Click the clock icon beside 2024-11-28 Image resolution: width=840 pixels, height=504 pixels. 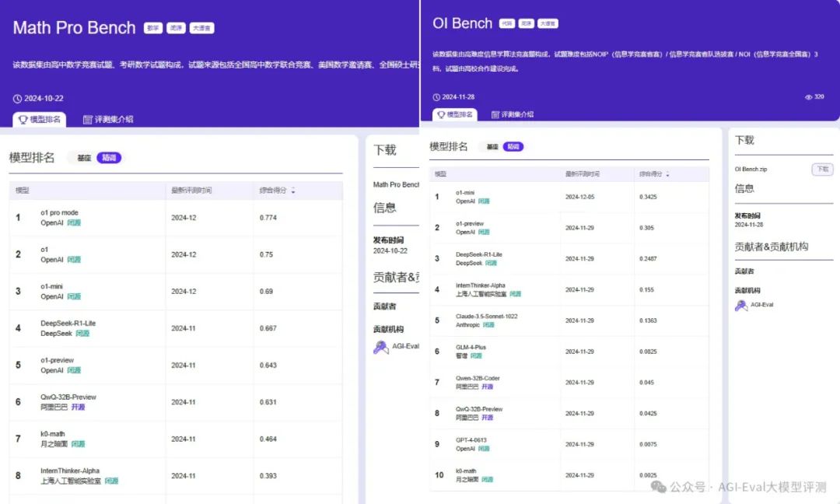pos(436,97)
